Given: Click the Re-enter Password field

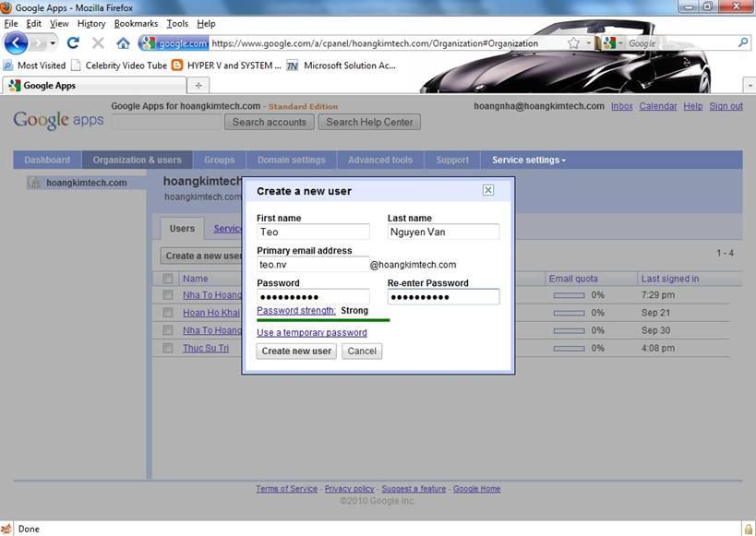Looking at the screenshot, I should (x=444, y=297).
